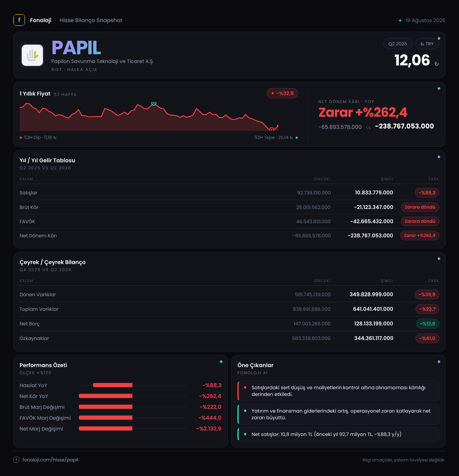Click the PAPIL ticker heading
Screen dimensions: 459x476
pos(76,48)
